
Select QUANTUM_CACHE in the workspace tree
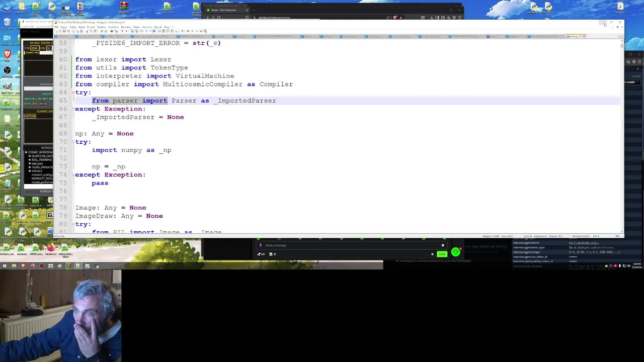[x=42, y=156]
